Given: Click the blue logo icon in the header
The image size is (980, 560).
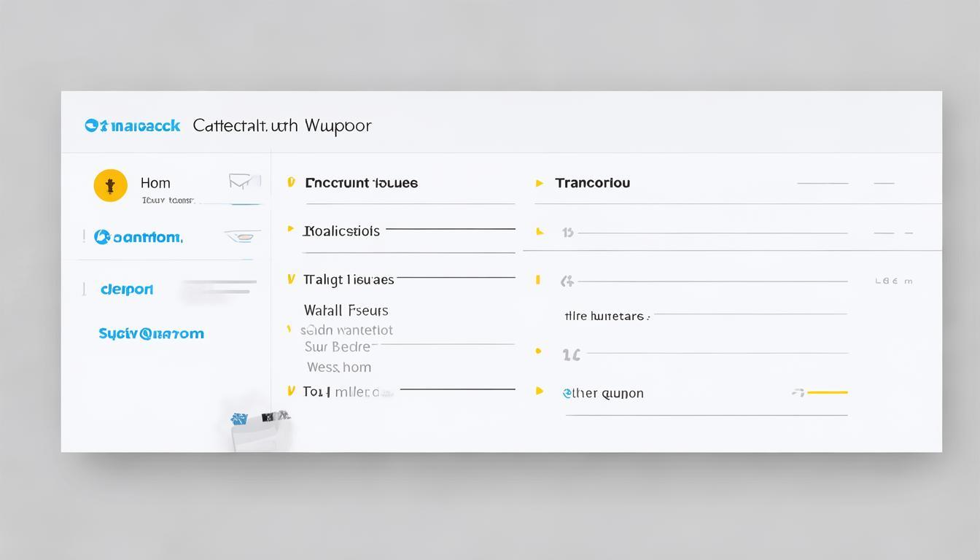Looking at the screenshot, I should click(91, 125).
